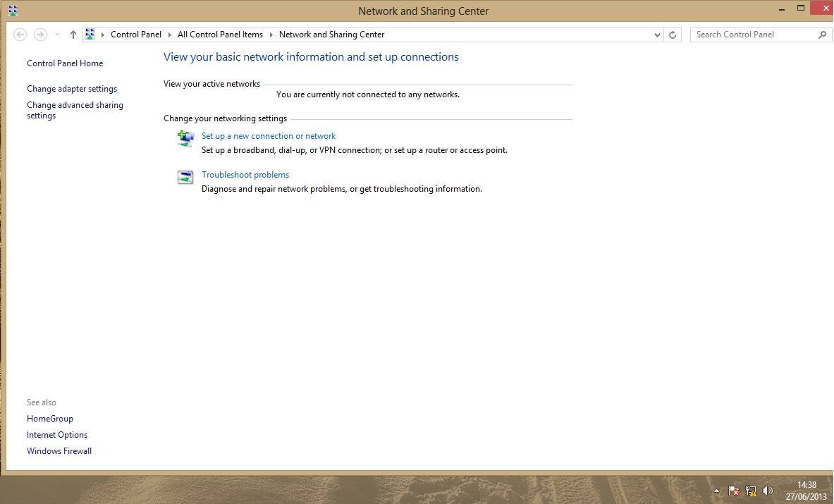This screenshot has height=504, width=834.
Task: Click the Control Panel icon in the address bar
Action: (x=90, y=35)
